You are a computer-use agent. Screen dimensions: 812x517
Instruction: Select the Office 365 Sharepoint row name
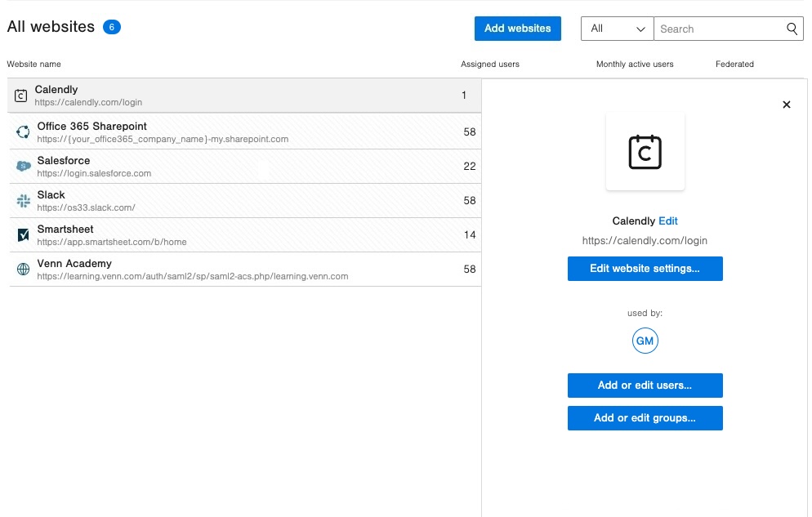pos(91,127)
